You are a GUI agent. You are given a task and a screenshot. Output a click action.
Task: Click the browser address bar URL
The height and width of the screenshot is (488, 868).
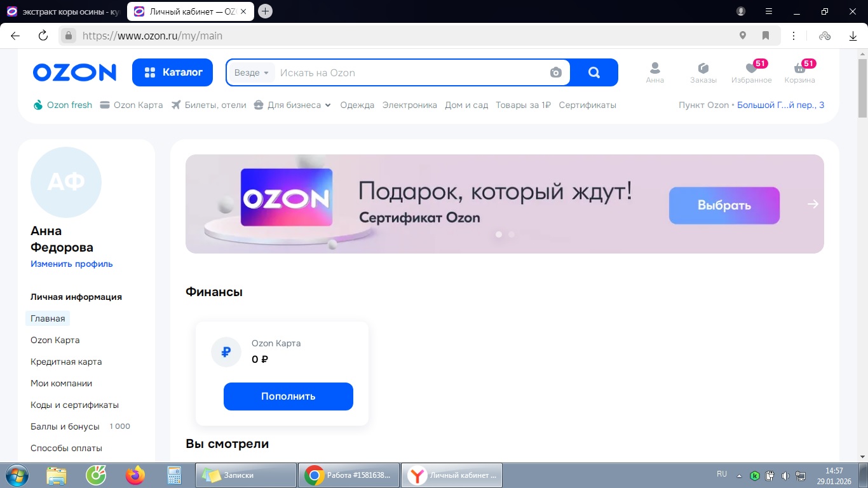pyautogui.click(x=153, y=36)
